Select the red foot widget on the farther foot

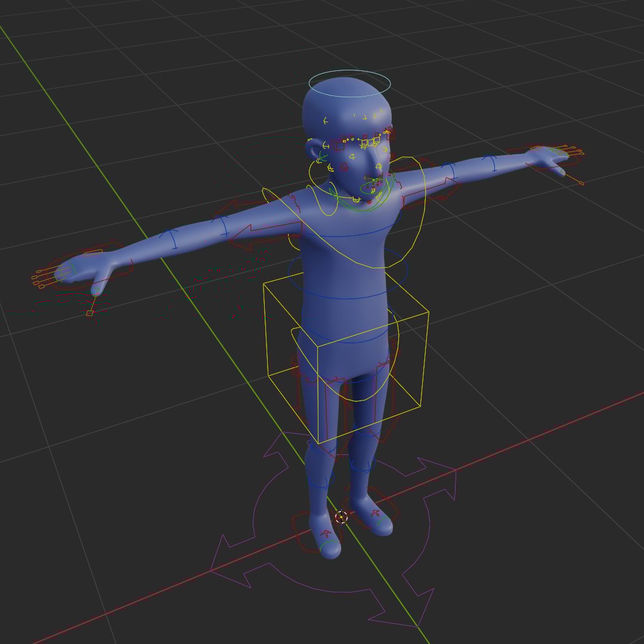375,513
